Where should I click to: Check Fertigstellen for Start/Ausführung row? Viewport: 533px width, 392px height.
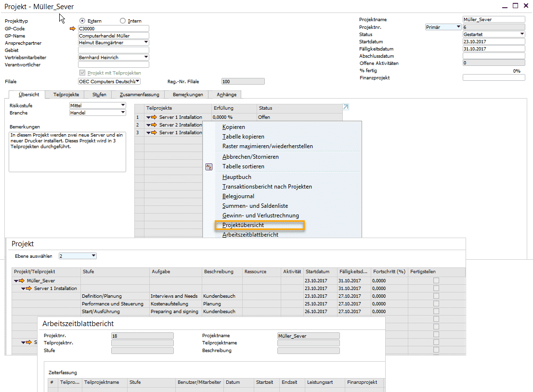pyautogui.click(x=436, y=311)
